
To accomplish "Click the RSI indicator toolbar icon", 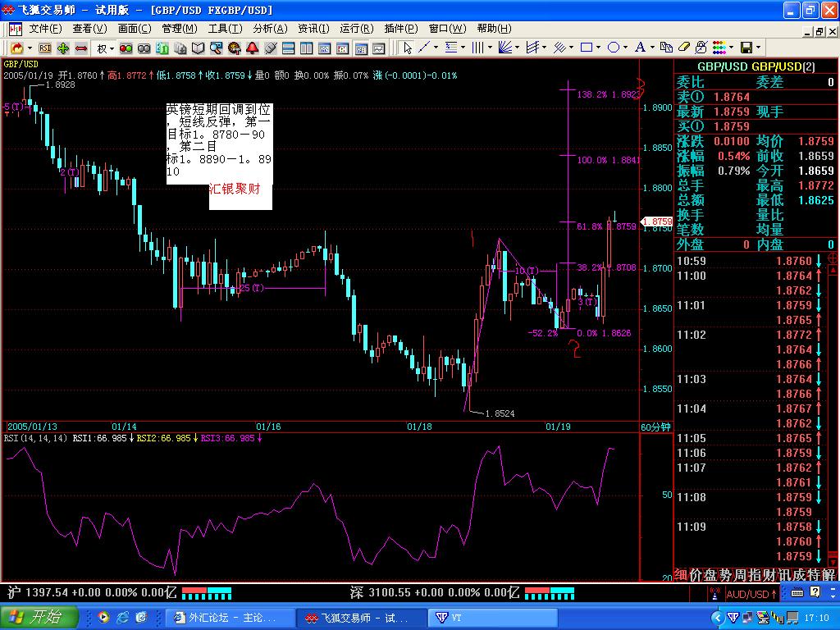I will click(x=45, y=48).
